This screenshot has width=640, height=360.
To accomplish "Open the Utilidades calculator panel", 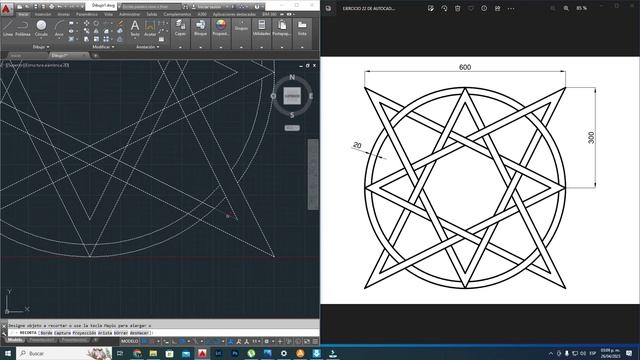I will click(x=262, y=27).
